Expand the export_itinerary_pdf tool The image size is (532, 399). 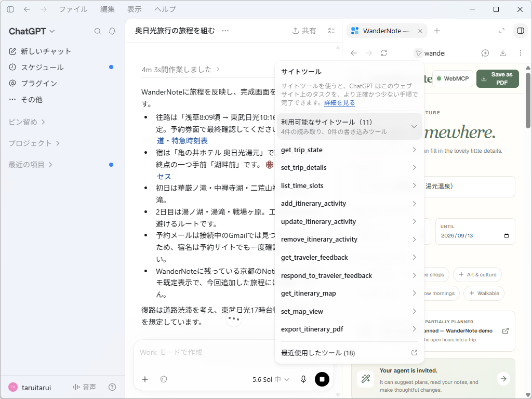(x=350, y=329)
